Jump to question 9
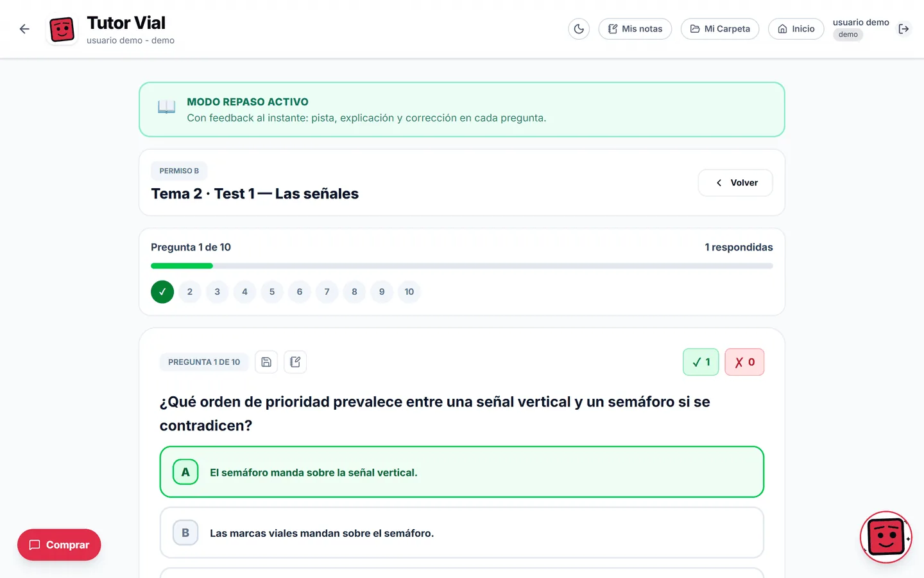The height and width of the screenshot is (578, 924). 382,292
